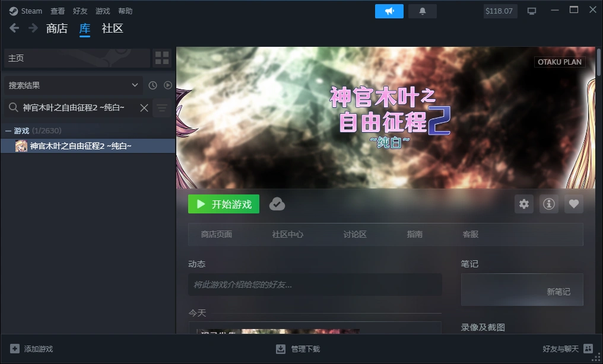Click the 添加游戏 label
603x364 pixels.
pos(39,349)
